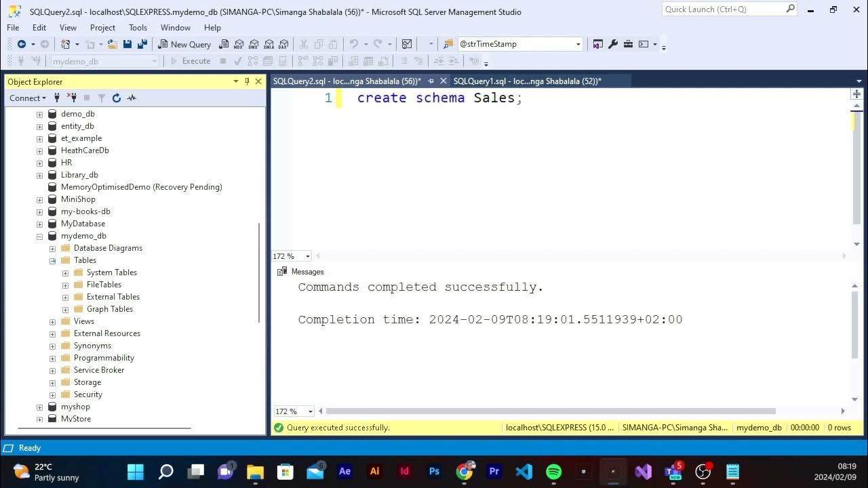Click the Save All icon

(142, 44)
